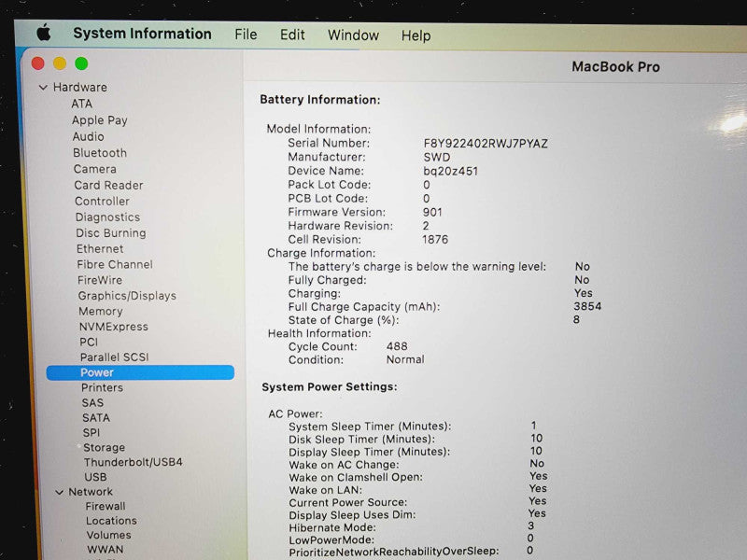
Task: Open the File menu
Action: click(246, 35)
